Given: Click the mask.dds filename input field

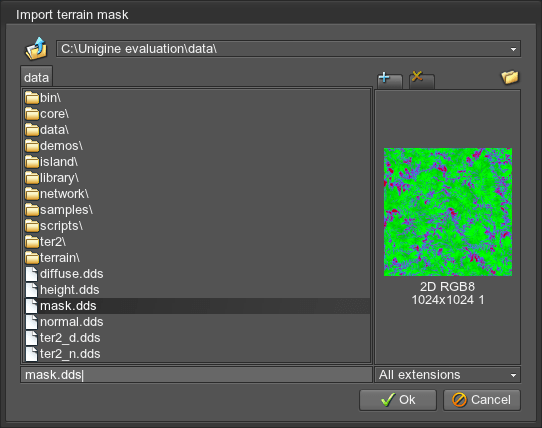Looking at the screenshot, I should click(x=196, y=375).
